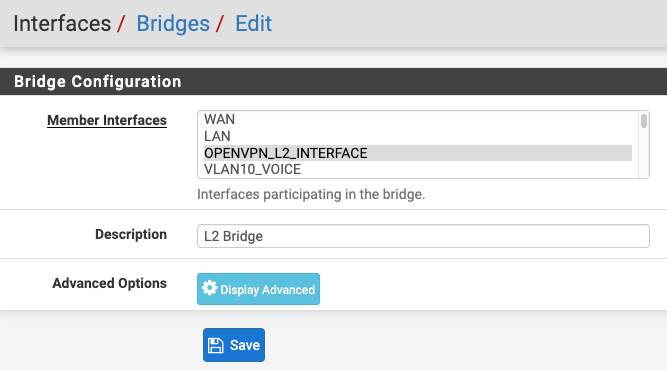The width and height of the screenshot is (667, 370).
Task: Select WAN in Member Interfaces list
Action: [418, 120]
